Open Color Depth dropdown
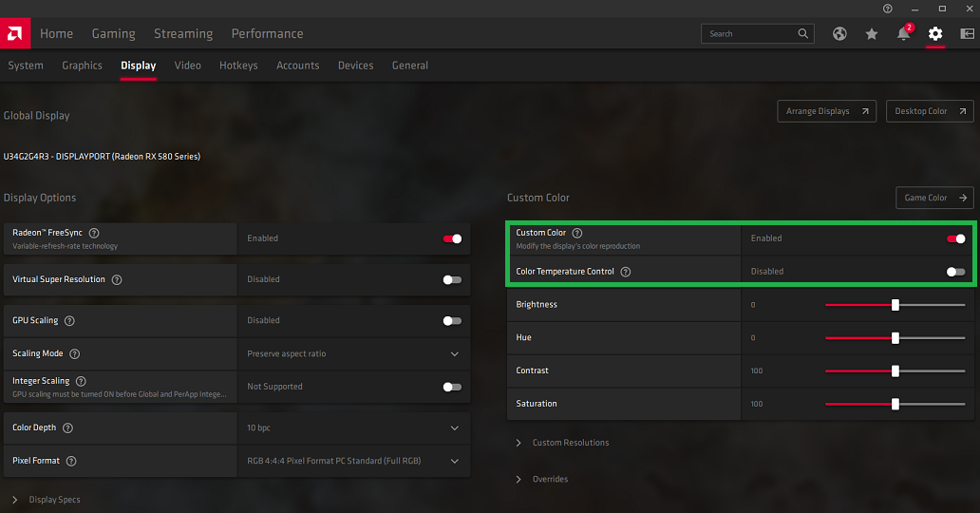 (x=354, y=427)
